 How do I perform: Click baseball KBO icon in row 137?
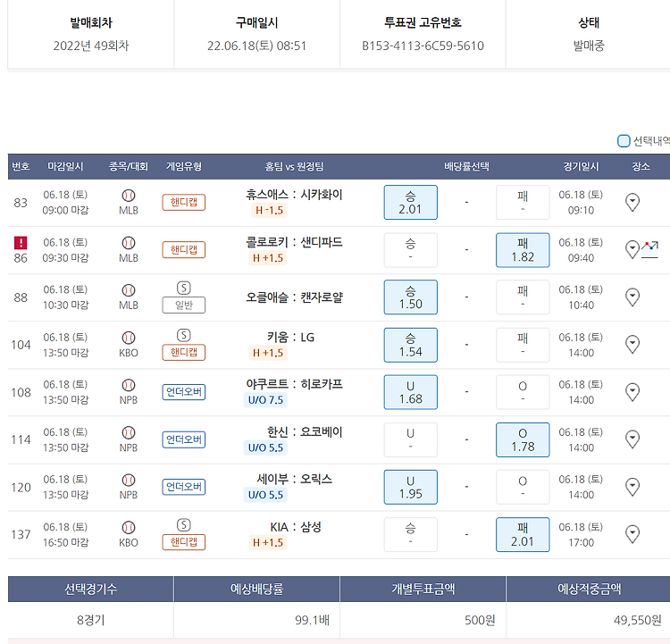[x=129, y=528]
